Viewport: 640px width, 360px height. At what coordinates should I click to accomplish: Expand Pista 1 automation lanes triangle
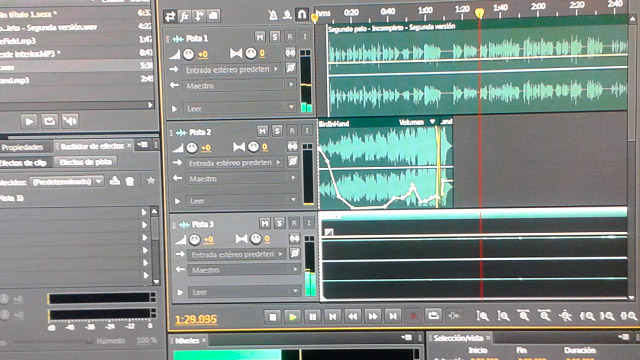pos(174,109)
